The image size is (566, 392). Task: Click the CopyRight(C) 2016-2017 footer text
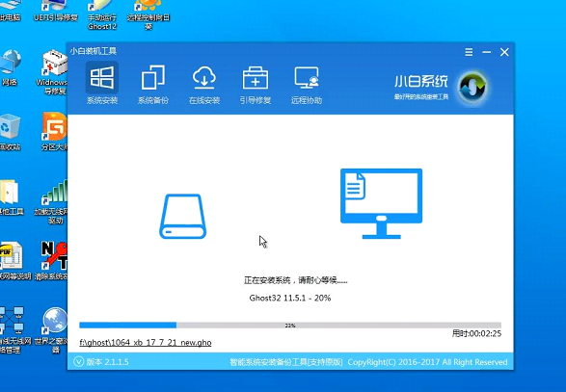pos(427,362)
